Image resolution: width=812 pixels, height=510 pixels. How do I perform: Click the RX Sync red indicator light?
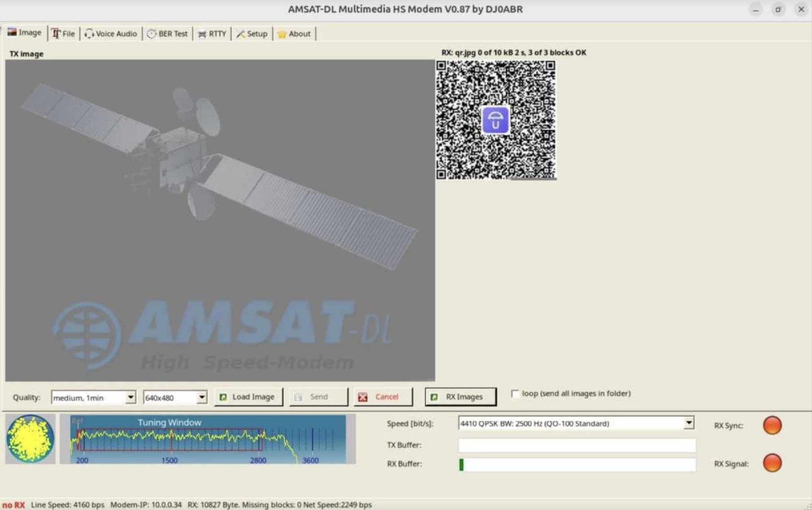(x=772, y=425)
